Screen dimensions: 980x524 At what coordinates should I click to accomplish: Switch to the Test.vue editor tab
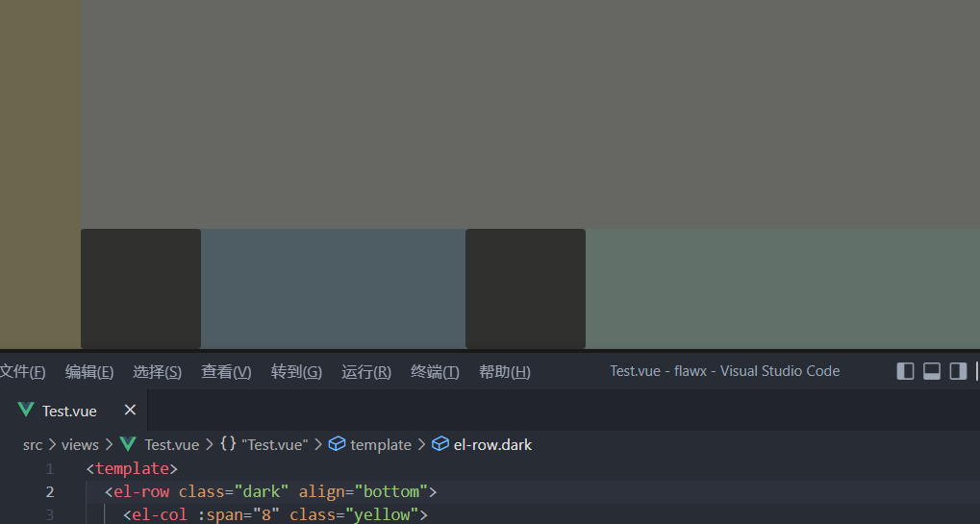point(74,411)
